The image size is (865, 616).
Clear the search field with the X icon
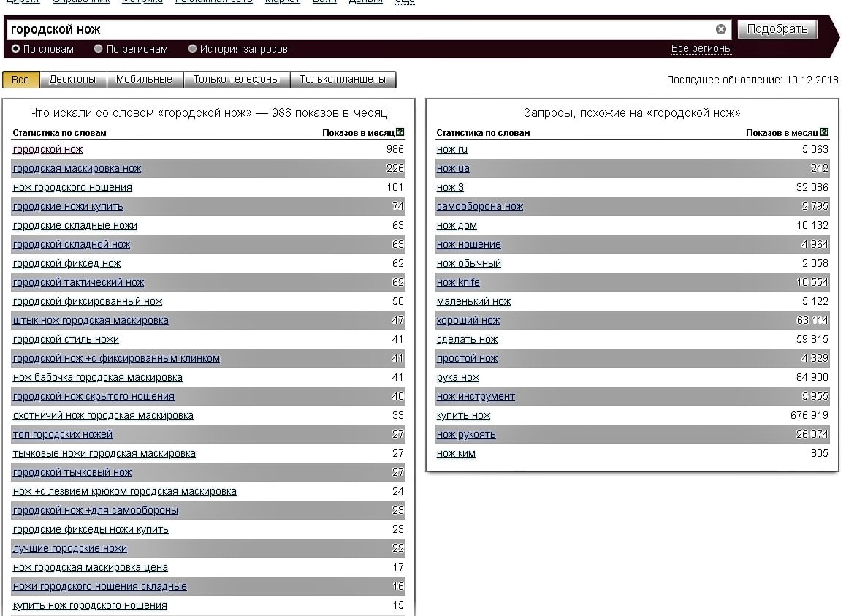coord(720,29)
